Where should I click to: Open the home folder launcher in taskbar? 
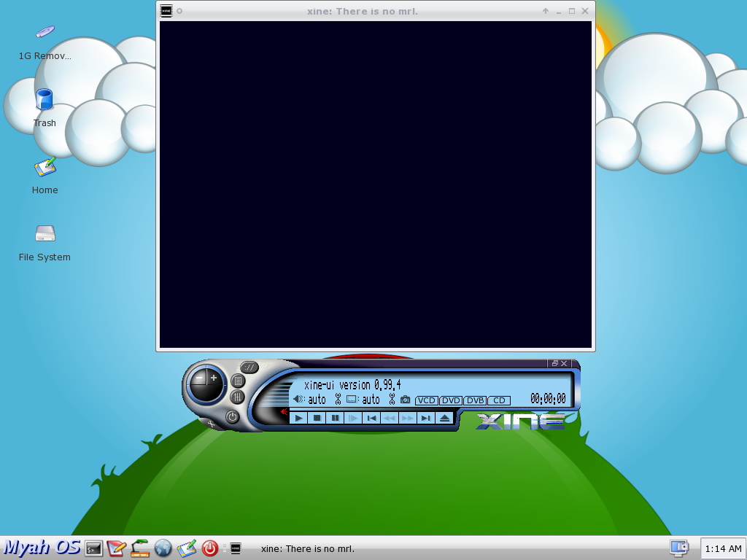point(187,548)
